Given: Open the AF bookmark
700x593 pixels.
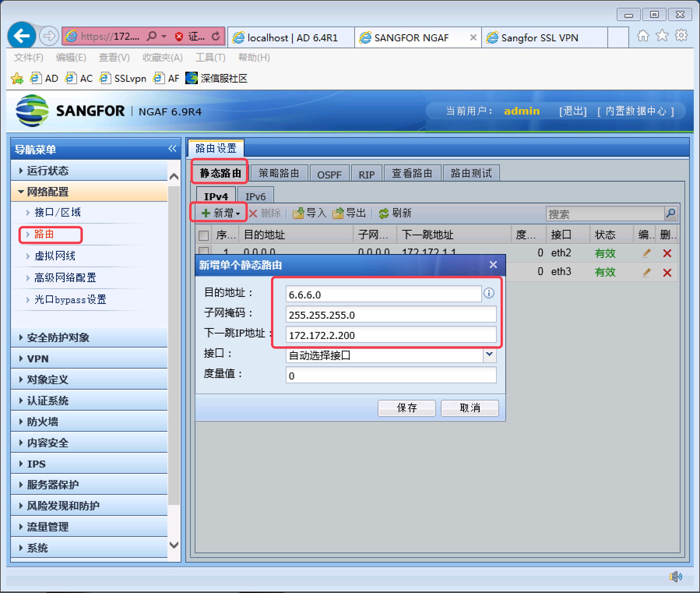Looking at the screenshot, I should [166, 78].
